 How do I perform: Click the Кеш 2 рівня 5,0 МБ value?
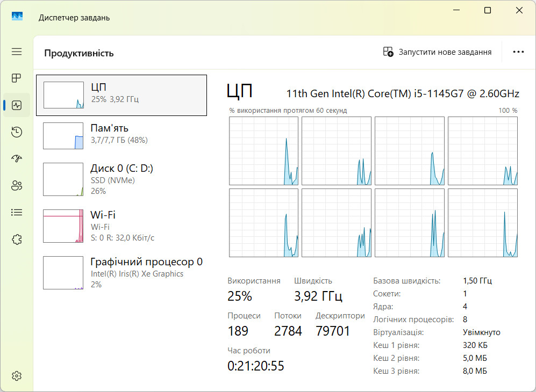click(x=475, y=358)
